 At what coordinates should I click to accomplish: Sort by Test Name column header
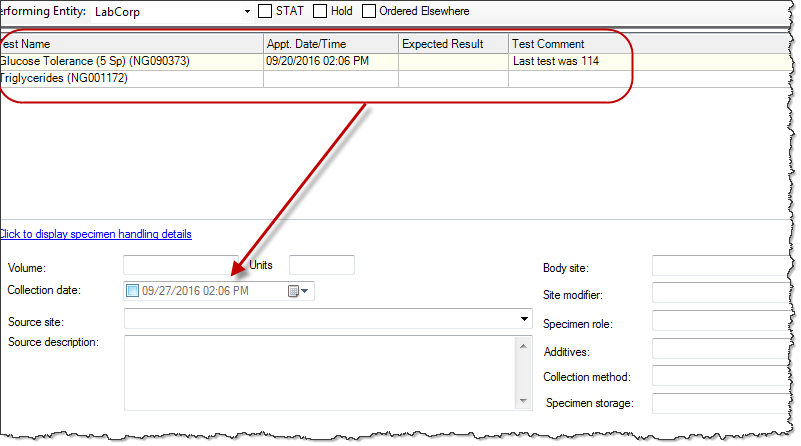131,44
